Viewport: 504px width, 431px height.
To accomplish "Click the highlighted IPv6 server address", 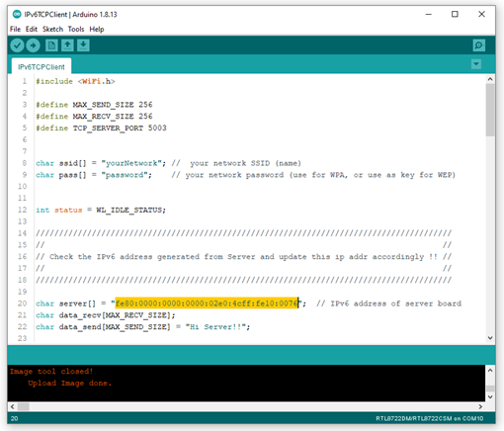I will tap(207, 303).
